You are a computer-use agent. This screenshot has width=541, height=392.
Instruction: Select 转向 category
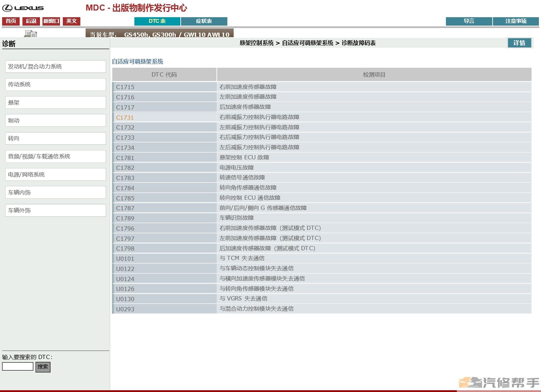click(x=55, y=138)
